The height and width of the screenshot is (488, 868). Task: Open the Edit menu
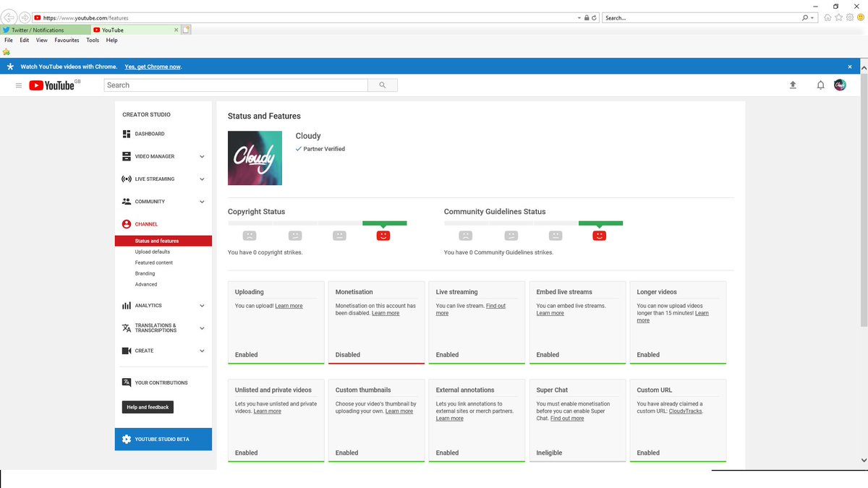[25, 40]
